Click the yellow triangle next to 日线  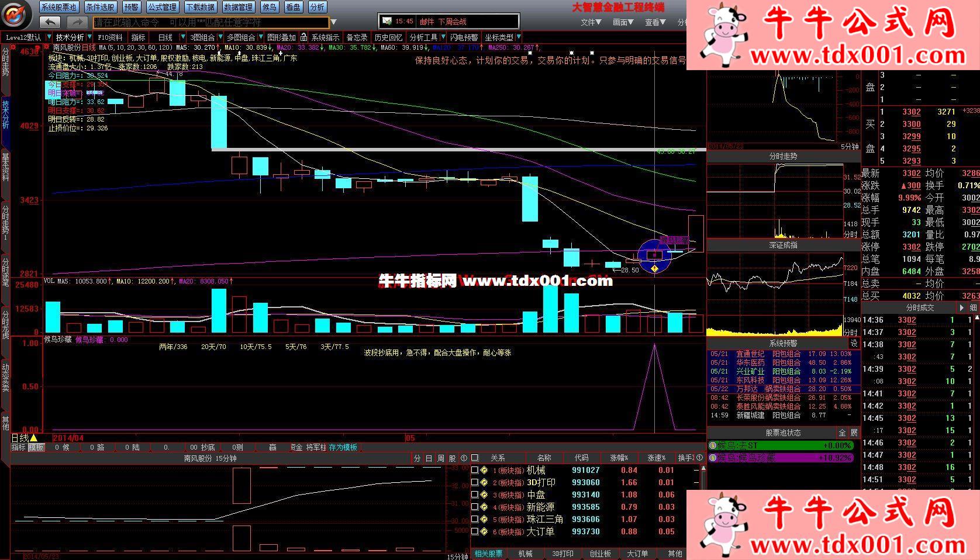(34, 438)
